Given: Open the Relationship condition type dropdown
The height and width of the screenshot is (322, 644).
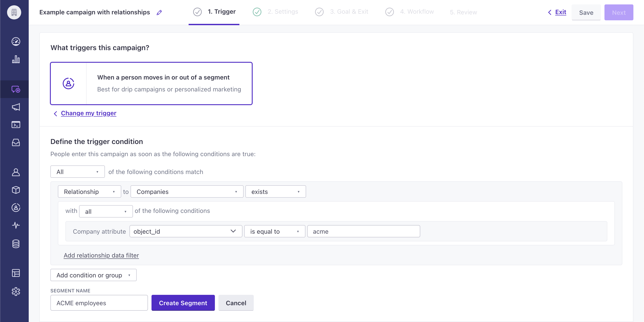Looking at the screenshot, I should (x=89, y=191).
